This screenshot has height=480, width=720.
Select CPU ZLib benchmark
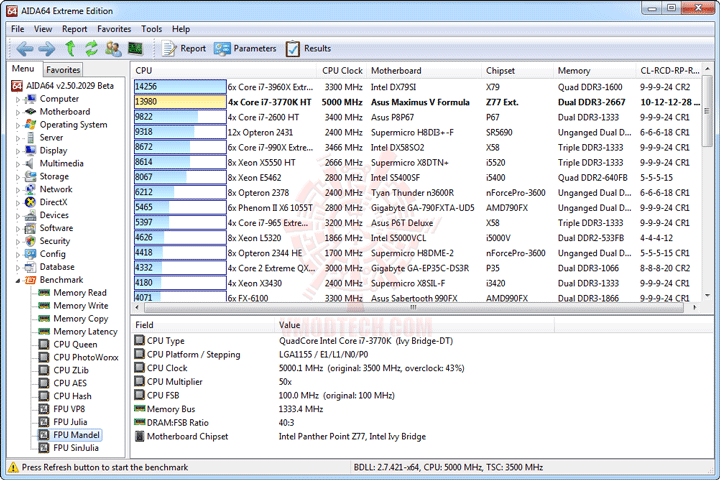71,370
